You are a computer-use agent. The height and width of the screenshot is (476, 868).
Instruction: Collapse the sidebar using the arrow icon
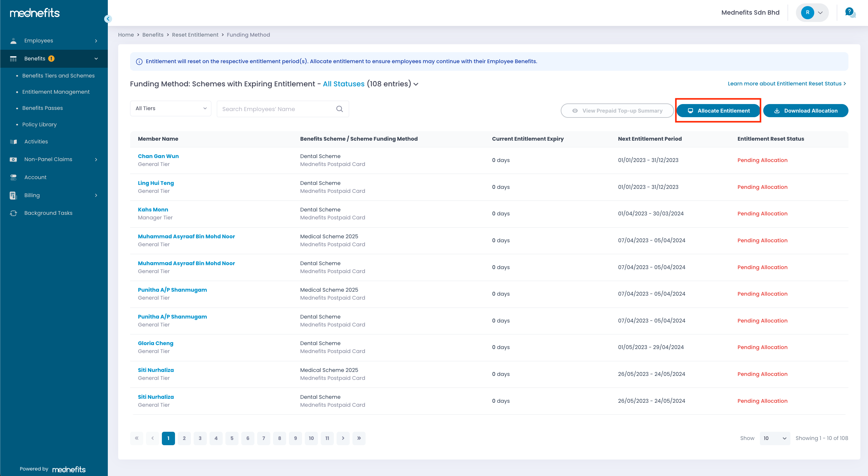[x=108, y=19]
